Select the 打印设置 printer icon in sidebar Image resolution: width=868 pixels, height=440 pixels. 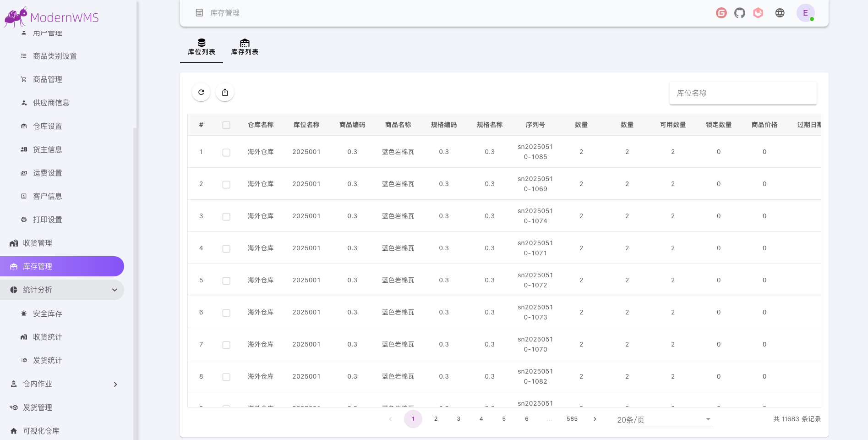(24, 220)
